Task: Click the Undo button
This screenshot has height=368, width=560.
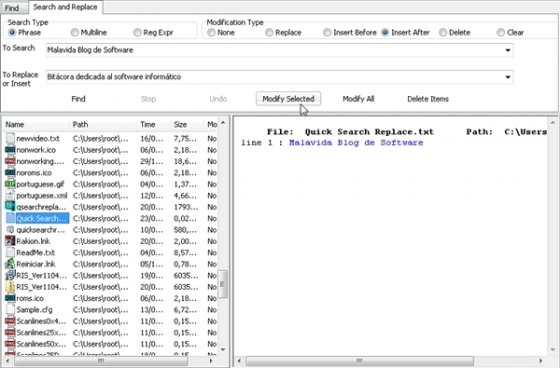Action: click(218, 99)
